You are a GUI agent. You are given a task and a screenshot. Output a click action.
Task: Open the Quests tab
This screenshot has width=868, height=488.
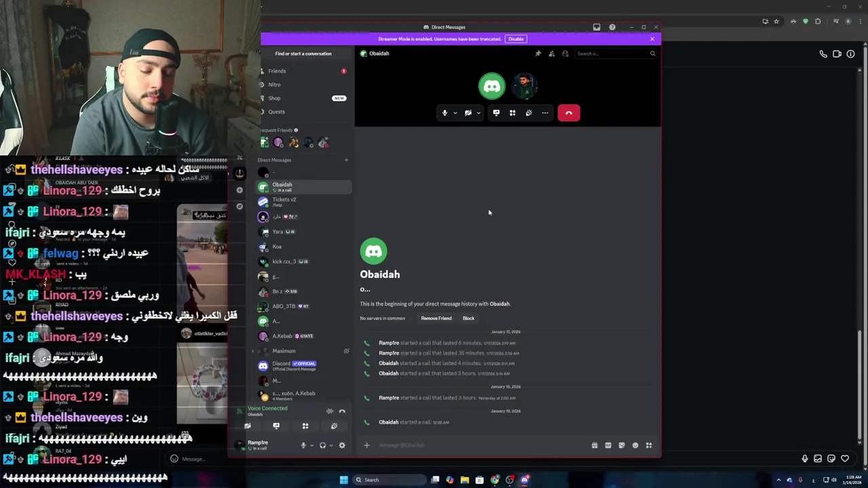tap(304, 112)
